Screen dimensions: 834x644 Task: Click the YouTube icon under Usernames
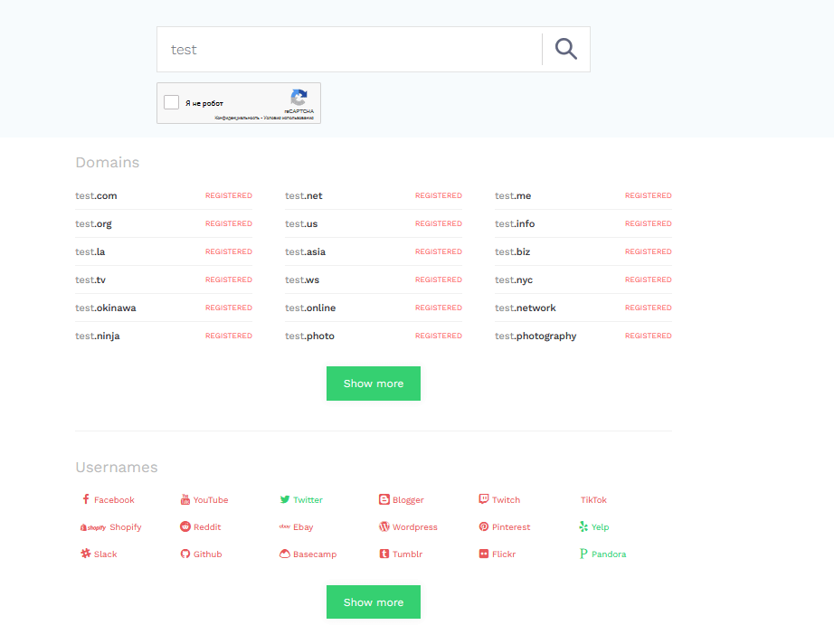185,499
